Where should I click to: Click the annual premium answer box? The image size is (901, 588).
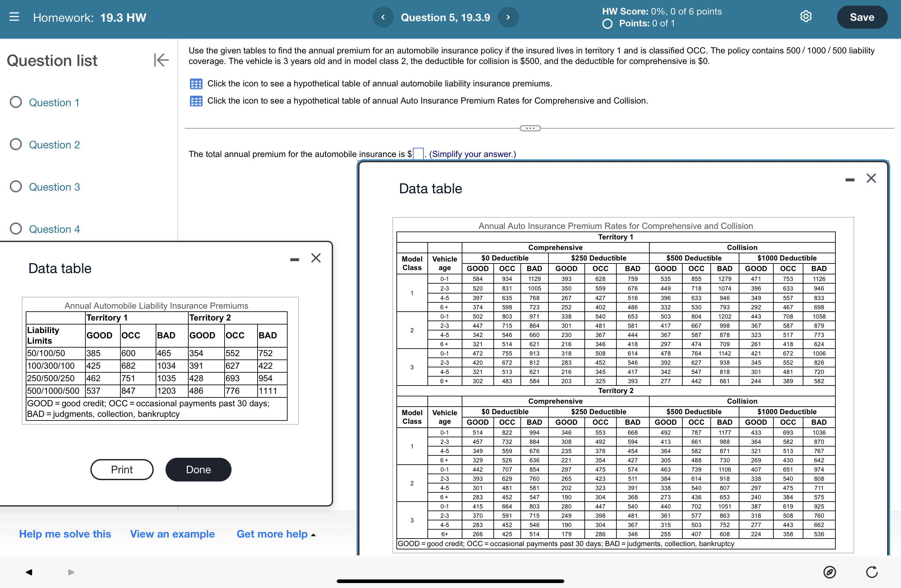coord(418,153)
